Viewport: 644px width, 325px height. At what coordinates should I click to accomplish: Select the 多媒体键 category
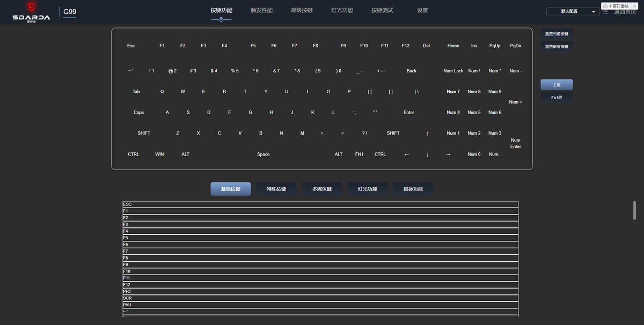click(x=321, y=189)
